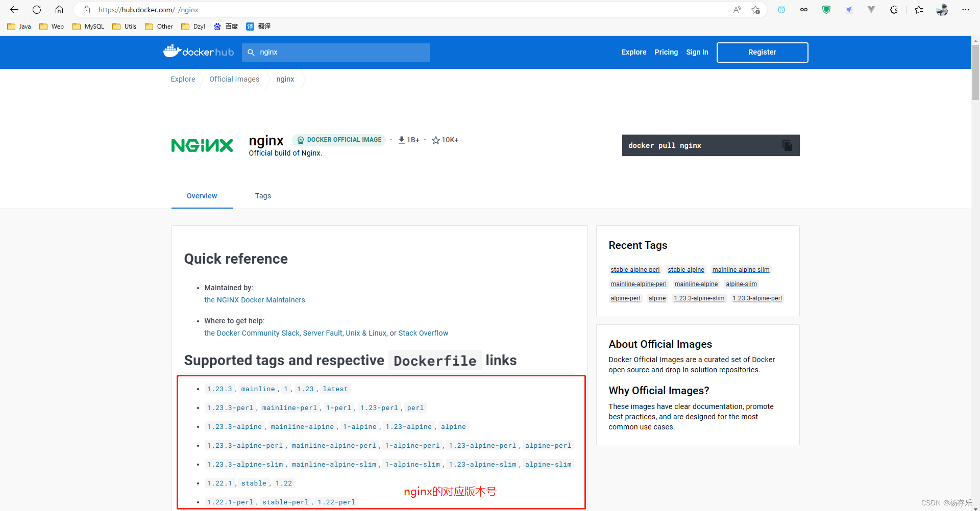Go to browser home icon
This screenshot has width=980, height=511.
(x=59, y=10)
